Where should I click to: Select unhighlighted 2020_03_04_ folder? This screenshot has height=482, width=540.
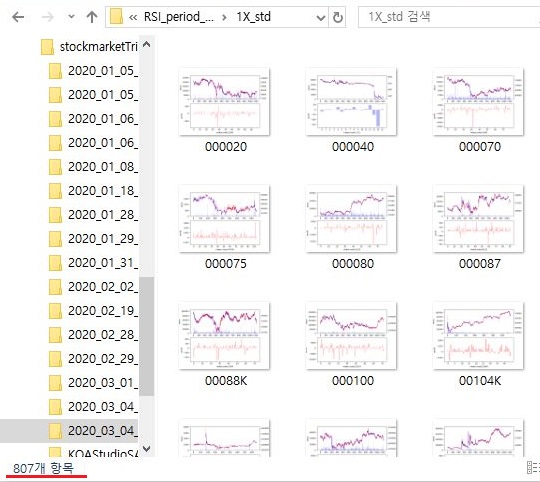(103, 407)
